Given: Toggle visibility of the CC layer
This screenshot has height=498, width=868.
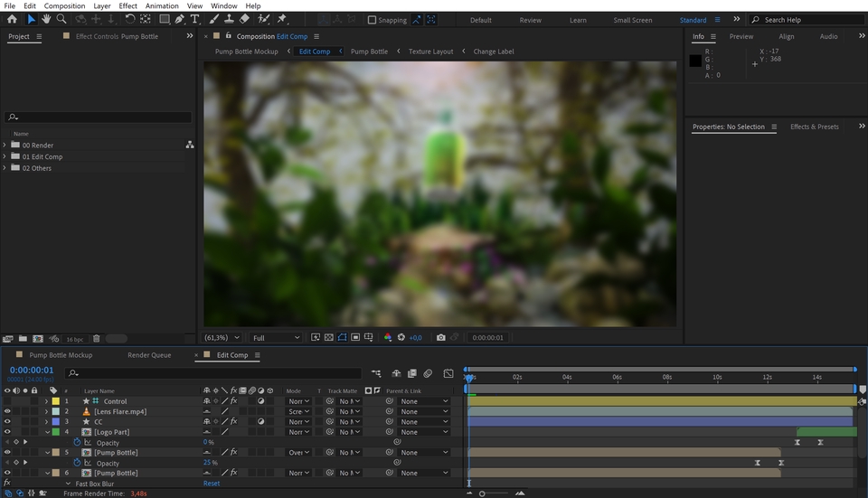Looking at the screenshot, I should pyautogui.click(x=7, y=422).
